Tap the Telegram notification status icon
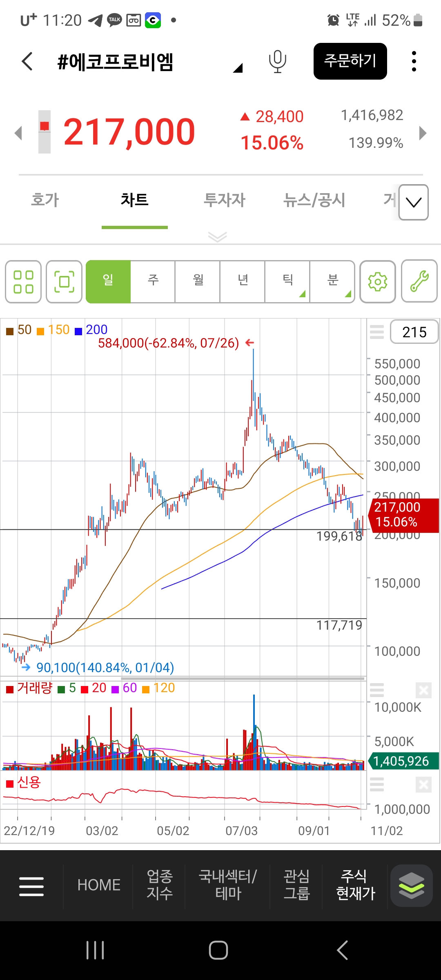441x980 pixels. click(x=95, y=20)
